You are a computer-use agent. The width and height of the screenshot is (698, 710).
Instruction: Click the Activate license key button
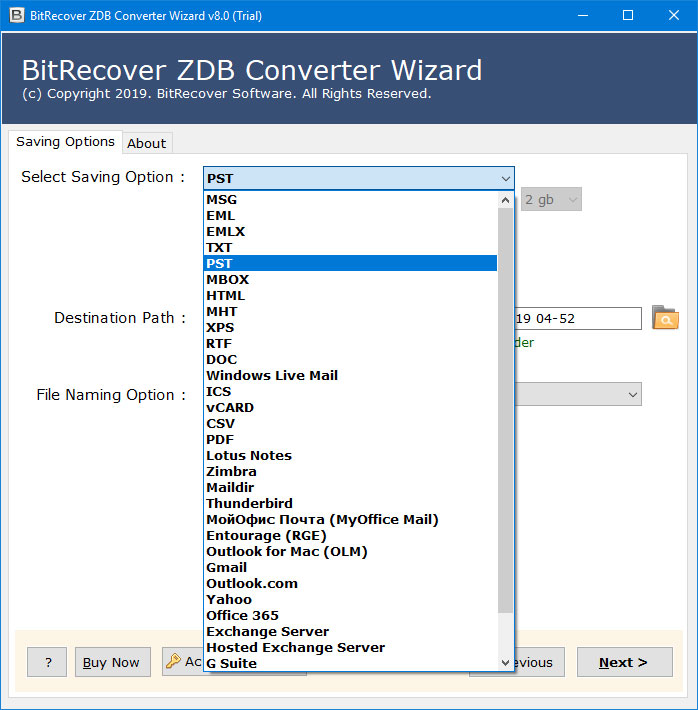click(183, 662)
